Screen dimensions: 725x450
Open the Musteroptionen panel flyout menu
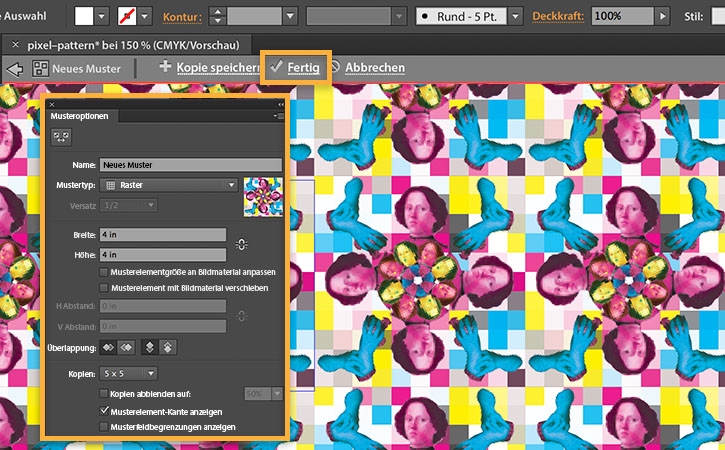[279, 116]
